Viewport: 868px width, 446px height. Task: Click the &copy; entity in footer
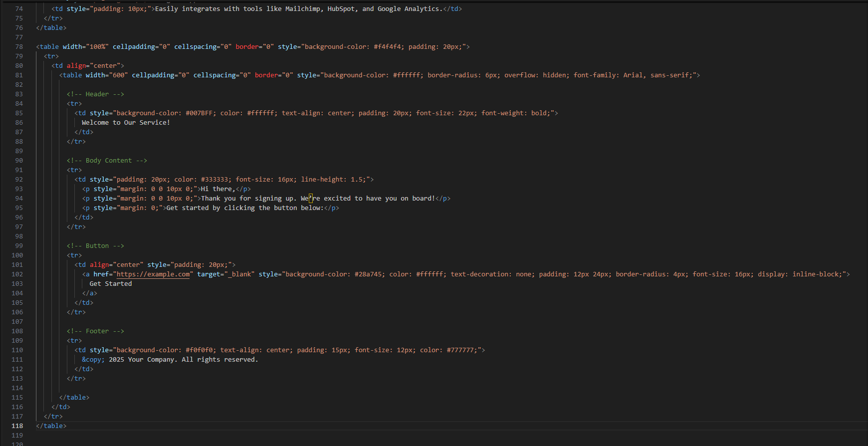[x=93, y=360]
